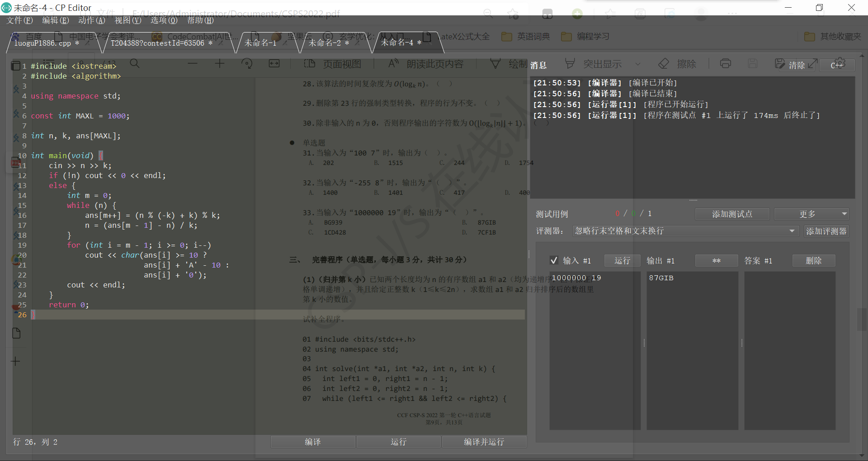Open the 更多 dropdown in test cases

point(811,214)
